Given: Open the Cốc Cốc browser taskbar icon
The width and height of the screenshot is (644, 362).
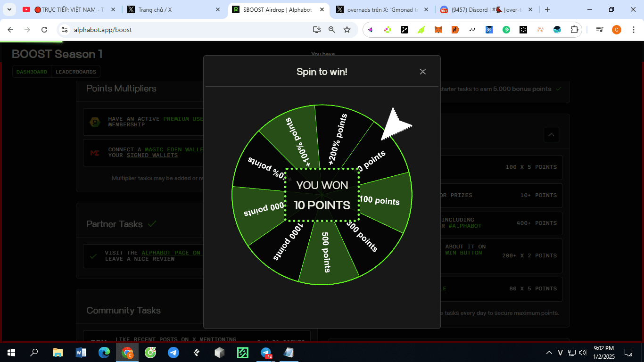Looking at the screenshot, I should [150, 352].
